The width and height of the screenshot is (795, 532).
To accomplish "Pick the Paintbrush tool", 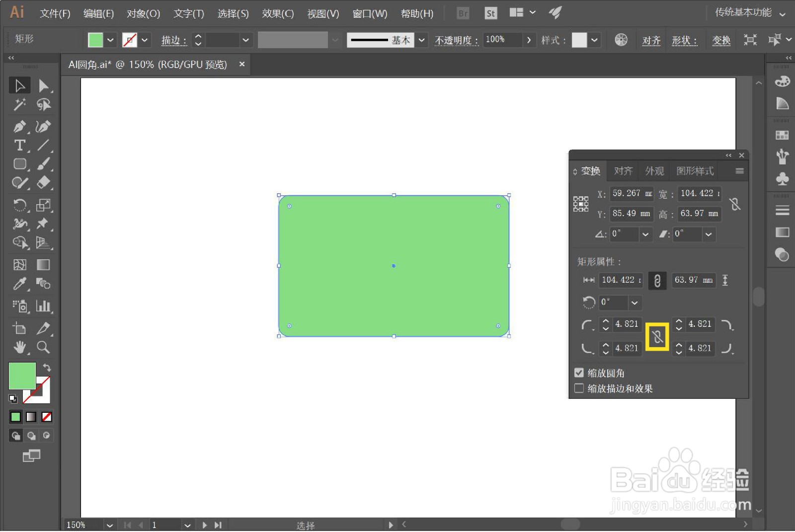I will (x=44, y=164).
